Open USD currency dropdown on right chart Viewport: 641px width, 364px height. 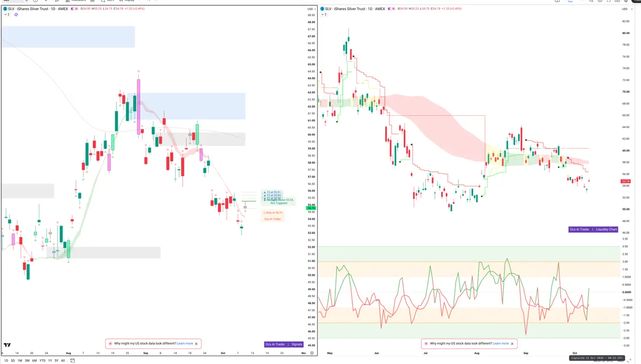(x=626, y=9)
